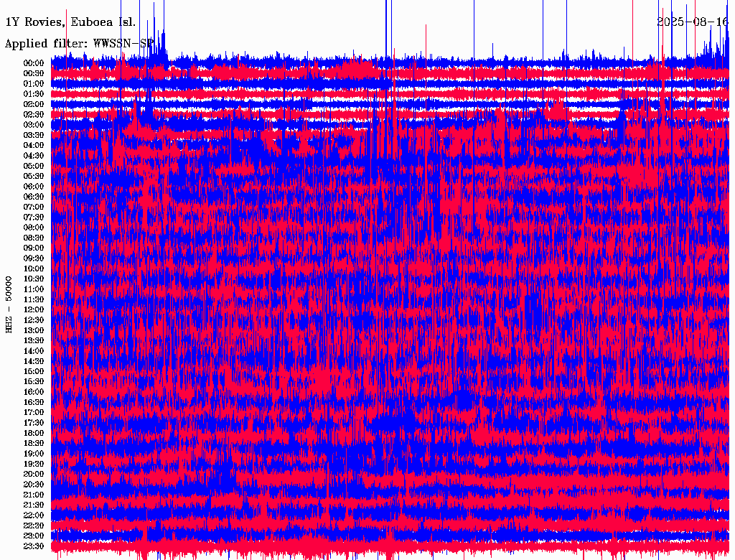Click the date 2025-08-16 in the header
Image resolution: width=735 pixels, height=560 pixels.
tap(693, 22)
